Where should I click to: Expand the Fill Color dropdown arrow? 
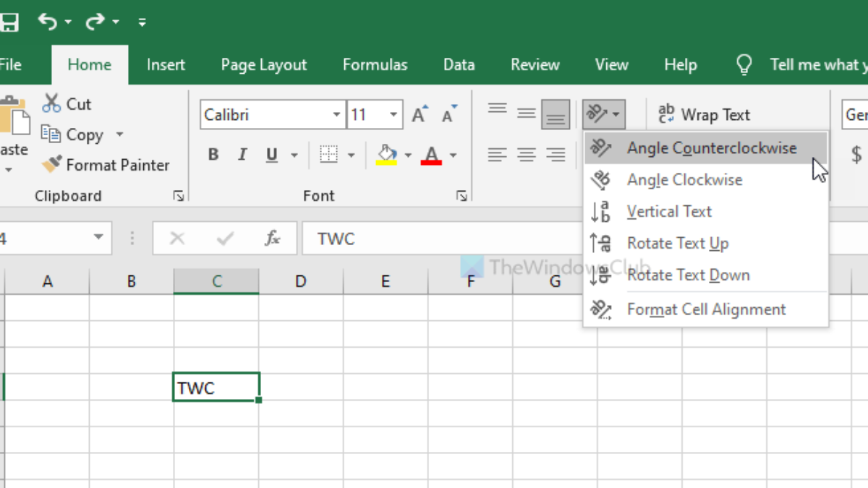407,154
